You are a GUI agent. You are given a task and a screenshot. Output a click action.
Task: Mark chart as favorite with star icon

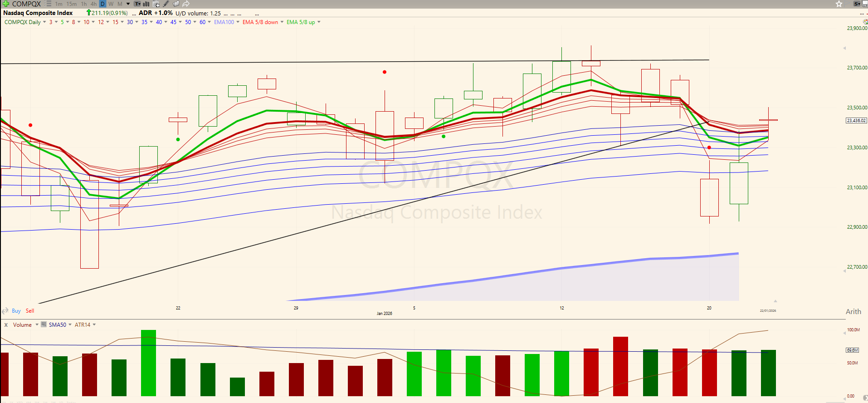839,4
